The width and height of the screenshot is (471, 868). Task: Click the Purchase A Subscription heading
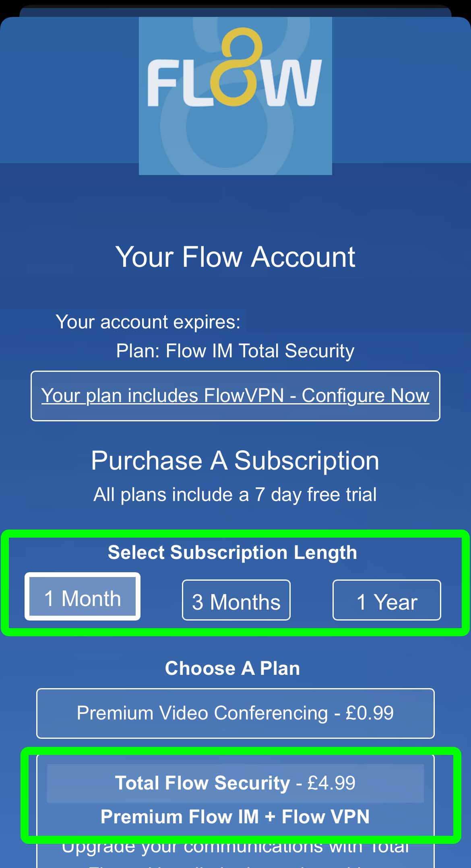[x=235, y=460]
